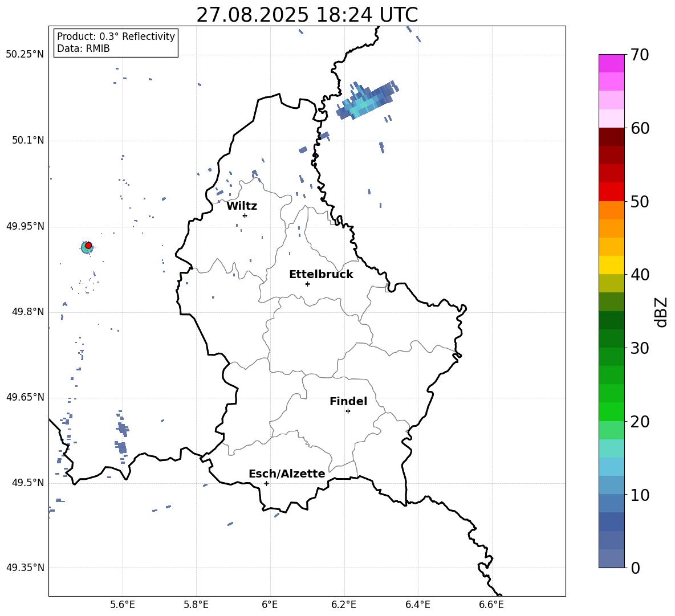Click the dBZ colorbar axis label

[x=661, y=312]
